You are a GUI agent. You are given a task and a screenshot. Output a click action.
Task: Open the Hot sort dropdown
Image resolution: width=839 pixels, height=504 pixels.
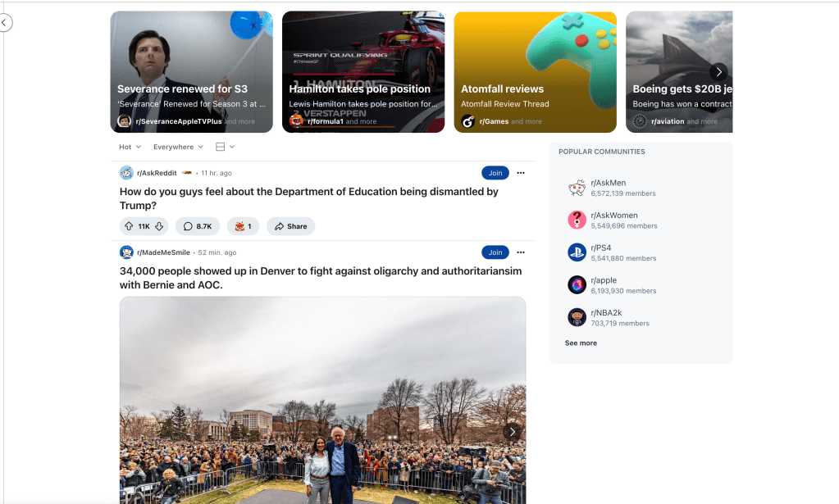point(130,147)
